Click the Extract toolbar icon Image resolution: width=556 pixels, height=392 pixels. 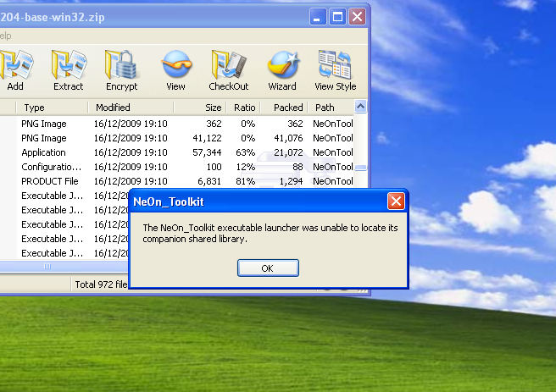[x=69, y=71]
